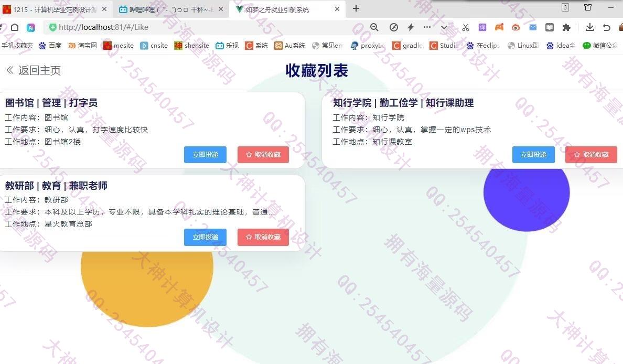Click 取消收藏 for 知行课助理 job
This screenshot has width=623, height=364.
click(591, 155)
